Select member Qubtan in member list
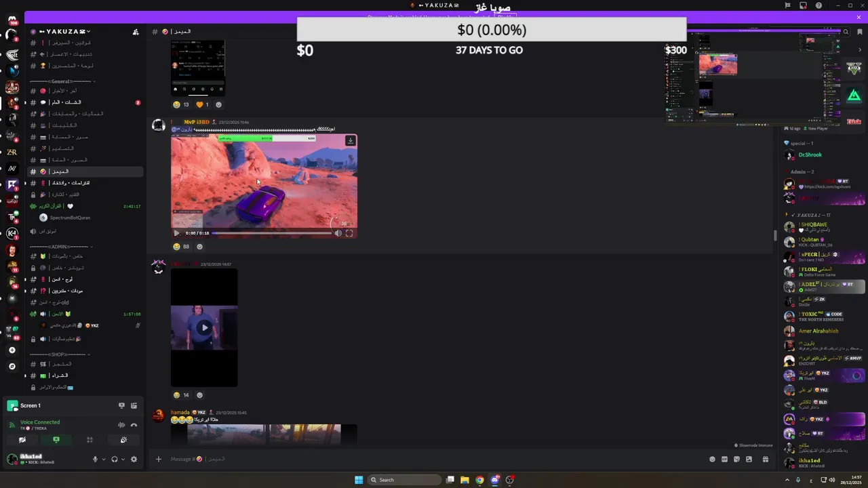Screen dimensions: 868x488 [824, 241]
